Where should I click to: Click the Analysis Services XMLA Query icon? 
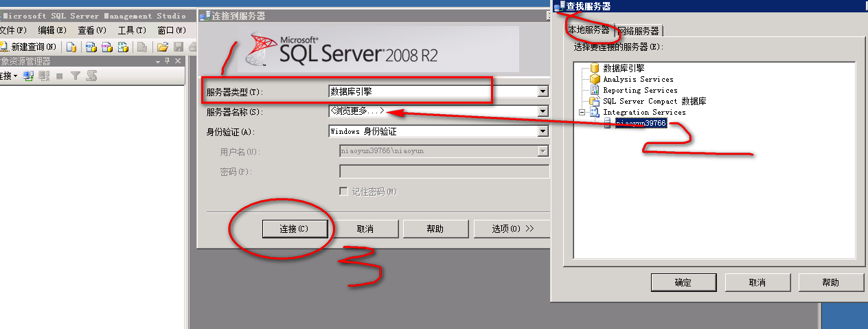tap(123, 47)
